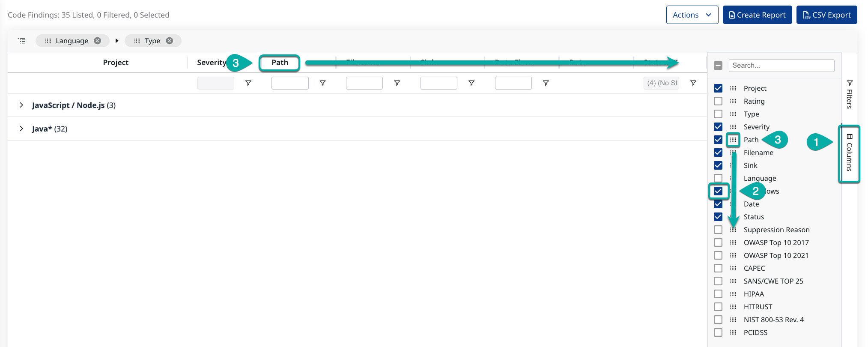868x347 pixels.
Task: Enable the Rating column checkbox
Action: pyautogui.click(x=718, y=101)
